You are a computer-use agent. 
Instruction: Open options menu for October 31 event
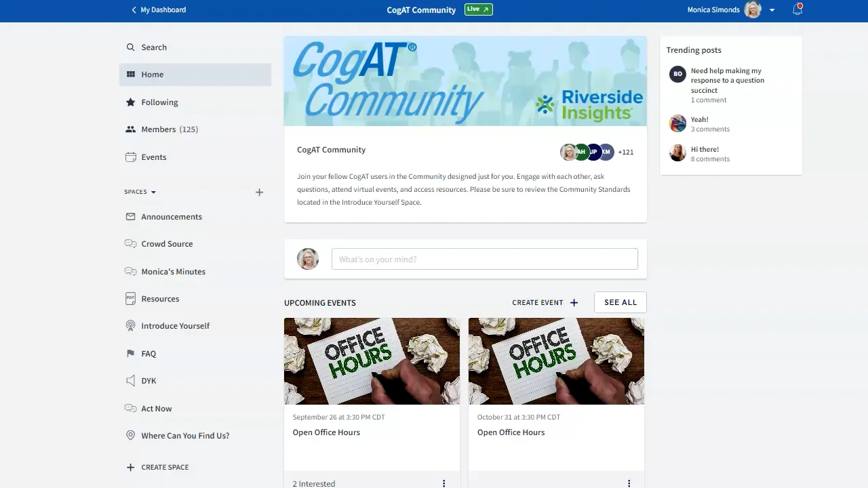click(629, 483)
